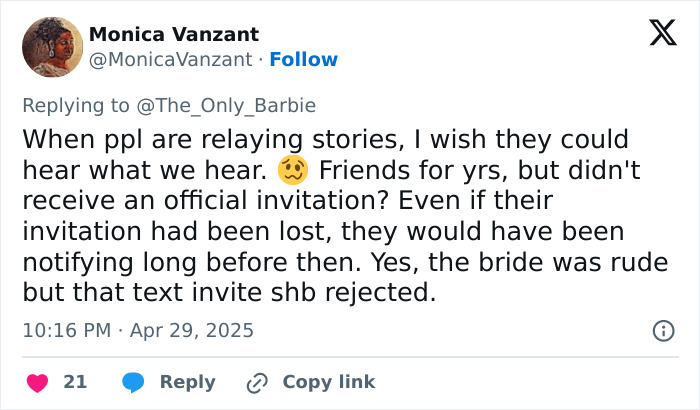Follow Monica Vanzant
The width and height of the screenshot is (700, 410).
pos(304,60)
